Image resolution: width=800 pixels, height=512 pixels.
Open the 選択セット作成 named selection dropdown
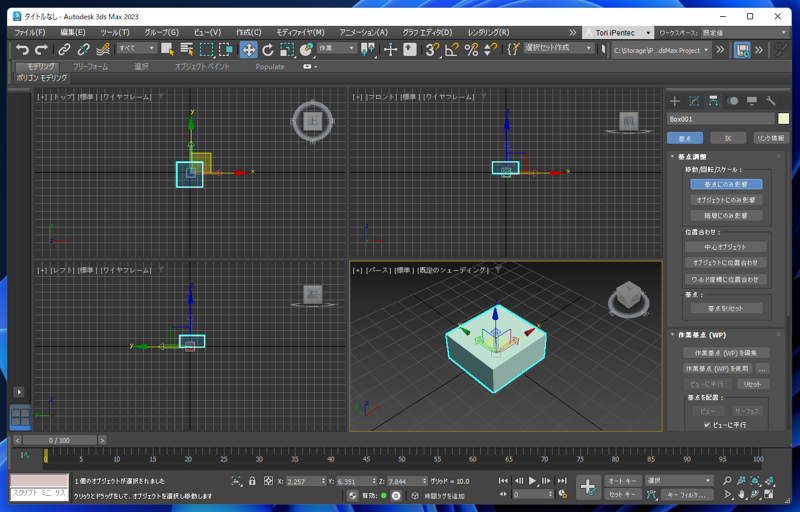559,48
